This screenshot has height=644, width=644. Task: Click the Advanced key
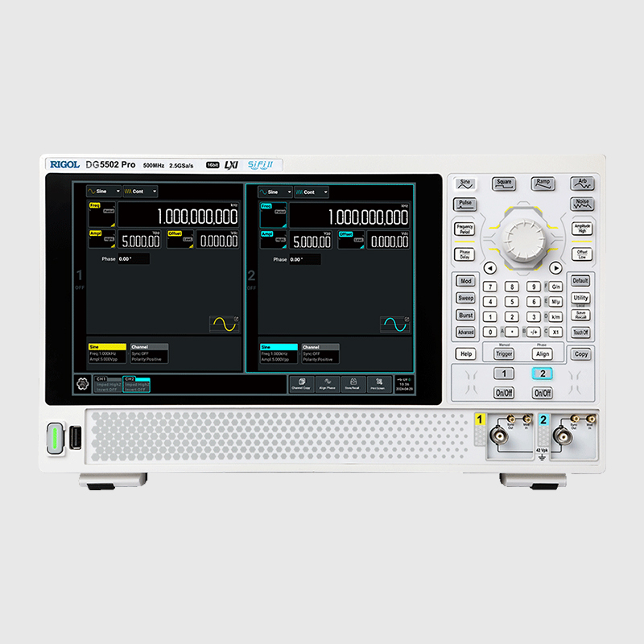click(x=465, y=332)
